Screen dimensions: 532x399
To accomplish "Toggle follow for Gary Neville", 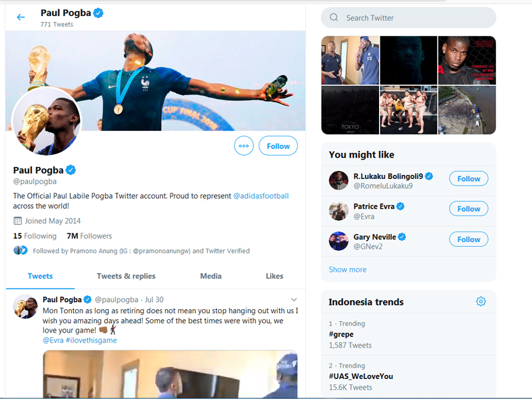I will pos(468,239).
